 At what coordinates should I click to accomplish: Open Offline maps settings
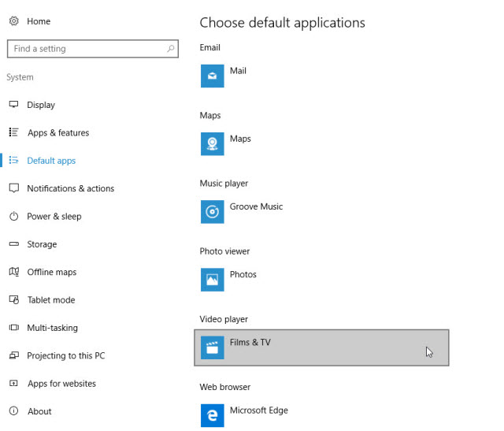pyautogui.click(x=52, y=272)
